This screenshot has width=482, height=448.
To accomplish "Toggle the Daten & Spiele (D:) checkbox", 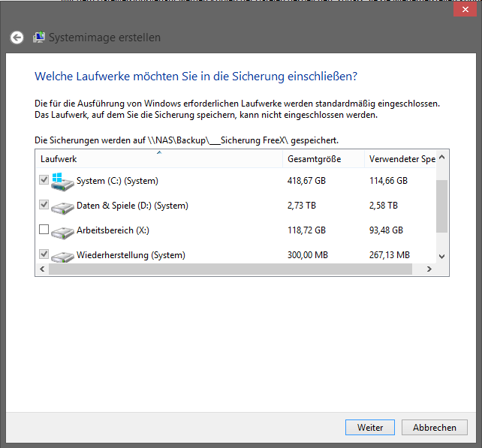I will [x=44, y=205].
